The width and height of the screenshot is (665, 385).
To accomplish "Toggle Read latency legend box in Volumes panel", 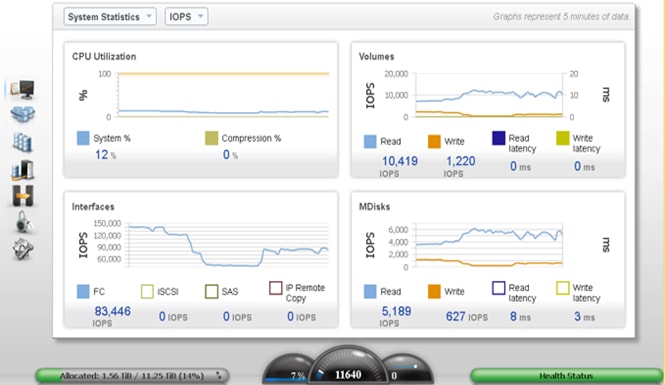I will click(x=498, y=138).
